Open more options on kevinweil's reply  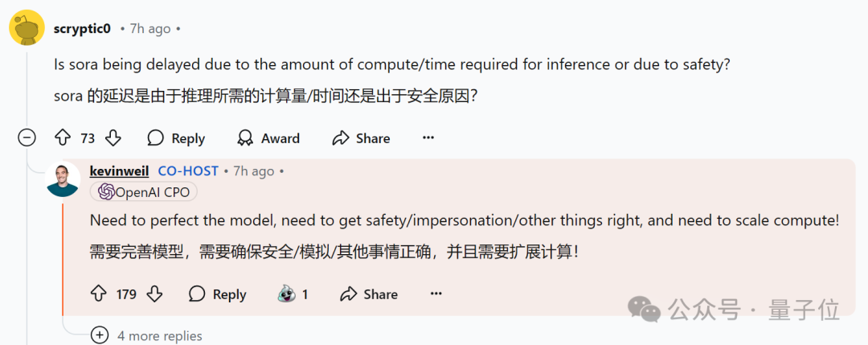pyautogui.click(x=436, y=294)
